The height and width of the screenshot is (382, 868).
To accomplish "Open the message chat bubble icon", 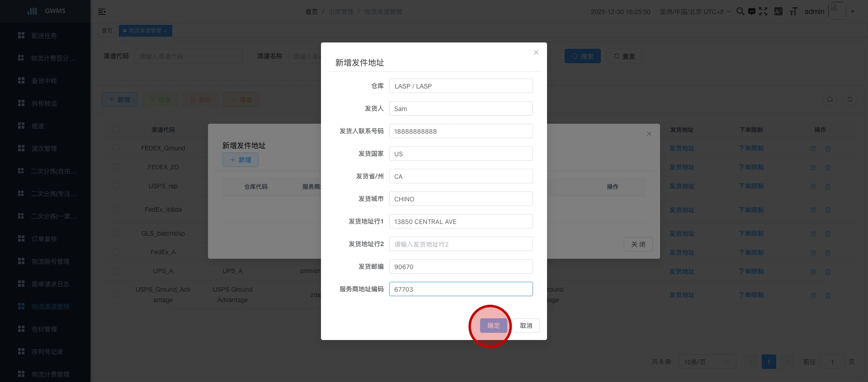I will point(751,11).
